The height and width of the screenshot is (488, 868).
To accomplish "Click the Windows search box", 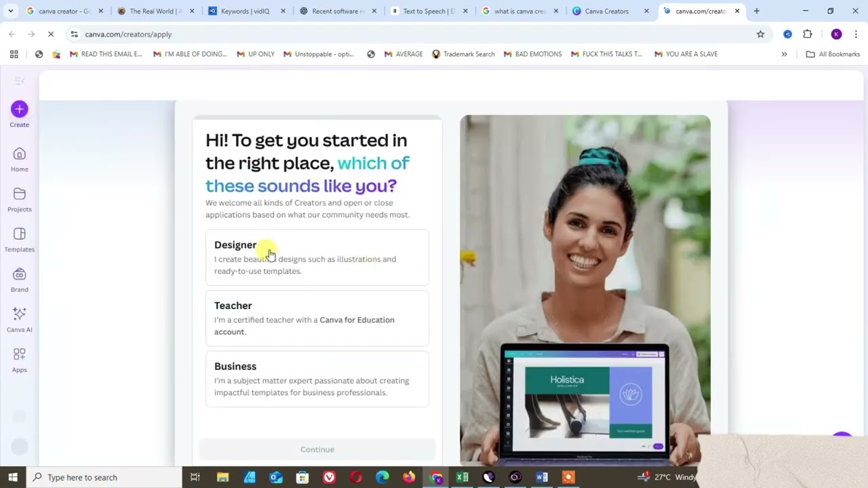I will 104,477.
